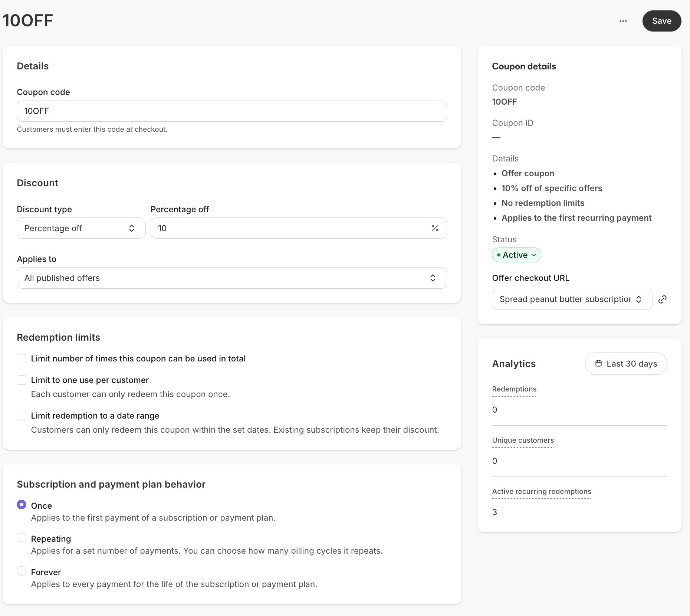The height and width of the screenshot is (616, 690).
Task: Click the Analytics panel heading
Action: (x=514, y=364)
